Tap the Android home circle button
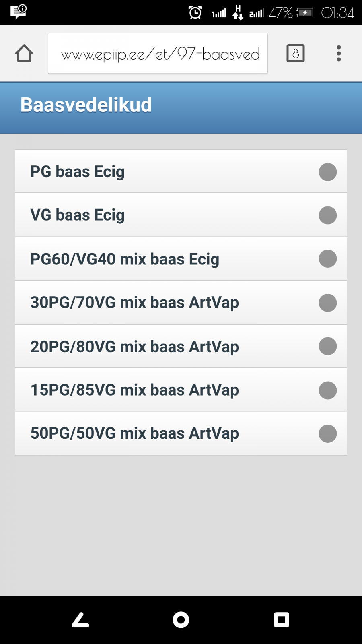This screenshot has width=362, height=644. (181, 620)
